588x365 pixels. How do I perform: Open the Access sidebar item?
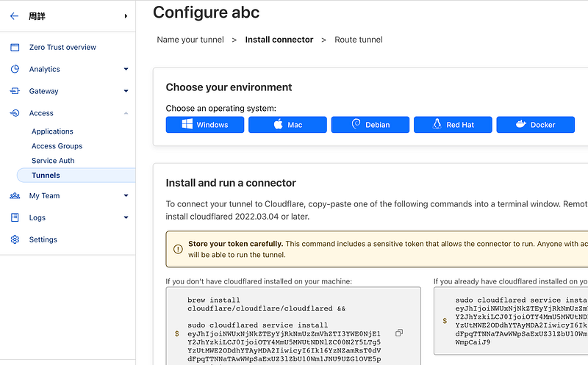pyautogui.click(x=41, y=113)
